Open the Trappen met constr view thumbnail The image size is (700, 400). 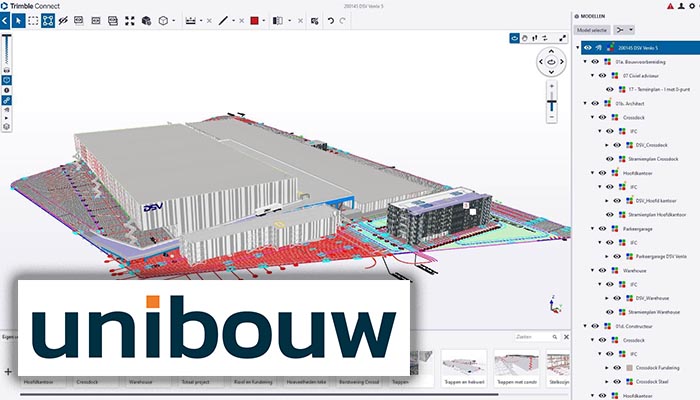tap(517, 368)
